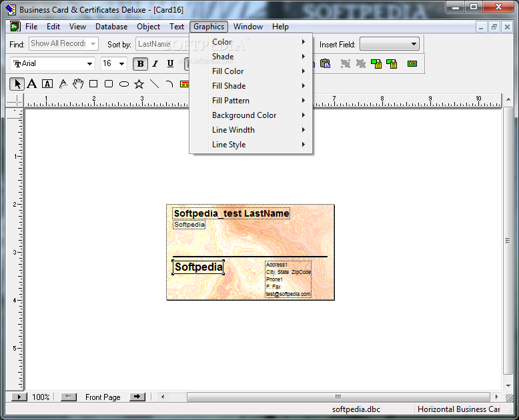
Task: Close the Graphics menu
Action: pyautogui.click(x=209, y=27)
